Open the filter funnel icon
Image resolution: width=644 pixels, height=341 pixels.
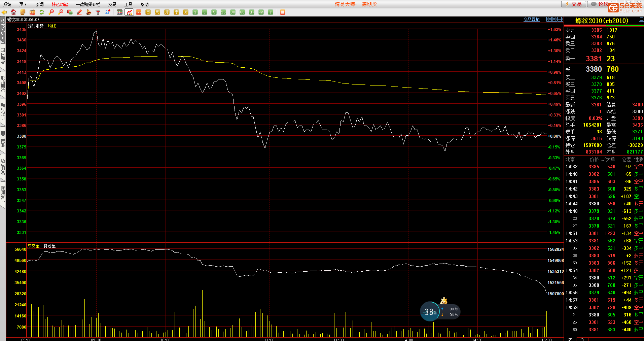click(98, 12)
